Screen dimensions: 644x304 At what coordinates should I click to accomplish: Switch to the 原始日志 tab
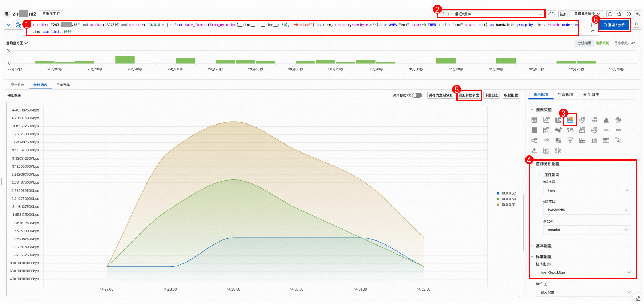coord(17,85)
